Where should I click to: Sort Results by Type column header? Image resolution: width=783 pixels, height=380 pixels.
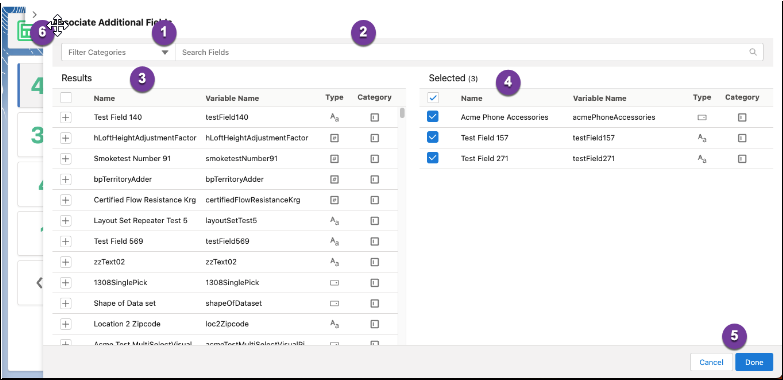[x=334, y=97]
